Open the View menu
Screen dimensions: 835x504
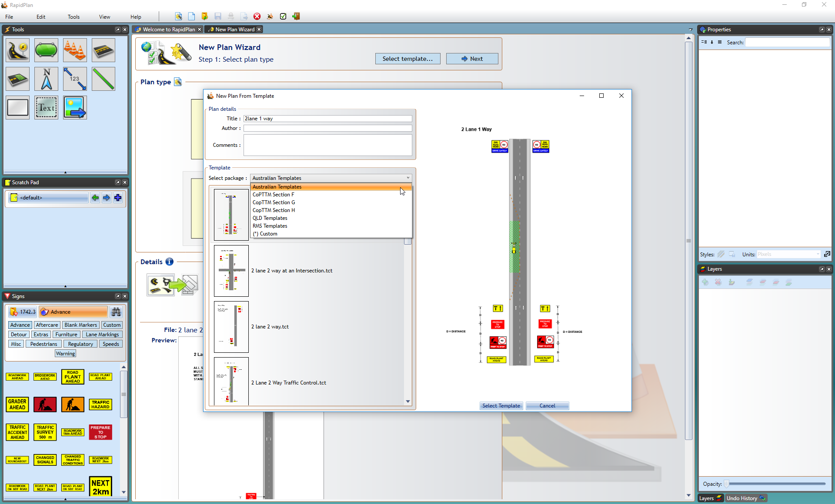coord(104,17)
